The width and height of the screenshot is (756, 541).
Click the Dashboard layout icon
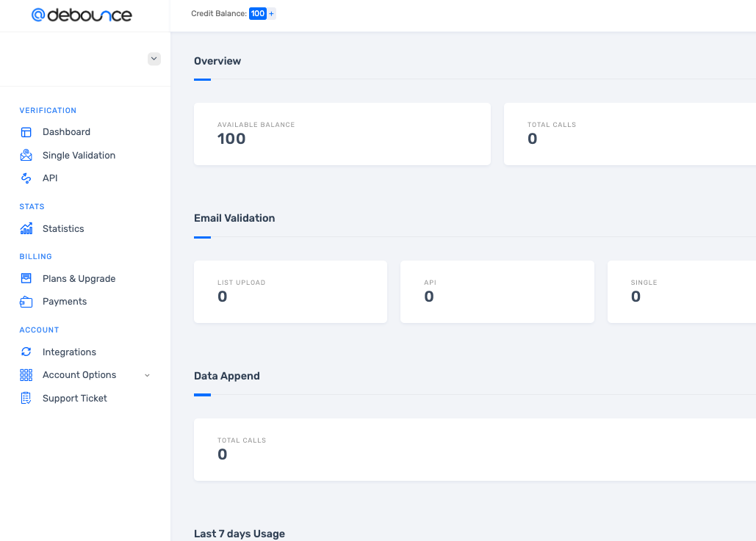[26, 132]
